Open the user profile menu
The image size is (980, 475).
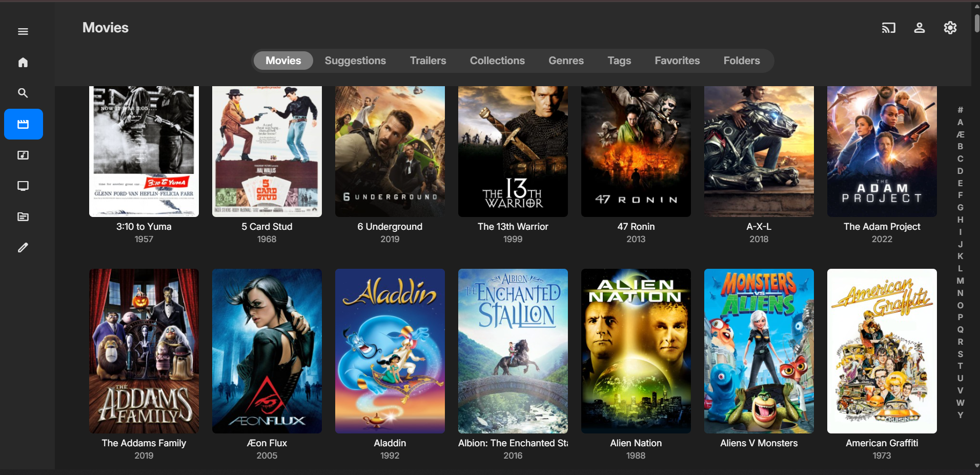coord(920,28)
